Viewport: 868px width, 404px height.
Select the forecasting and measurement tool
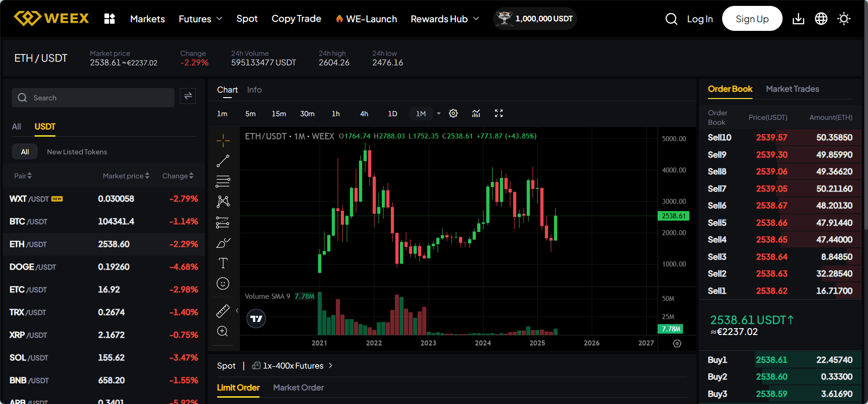[223, 222]
